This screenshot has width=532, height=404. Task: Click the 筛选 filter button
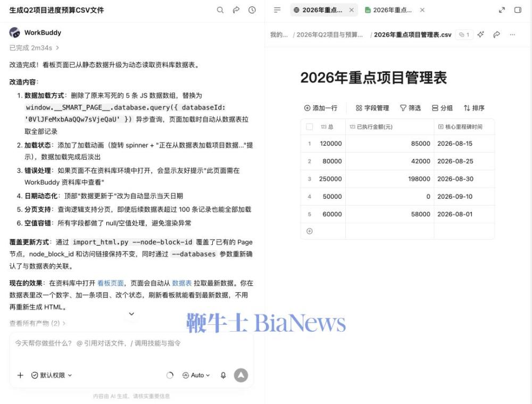point(411,108)
